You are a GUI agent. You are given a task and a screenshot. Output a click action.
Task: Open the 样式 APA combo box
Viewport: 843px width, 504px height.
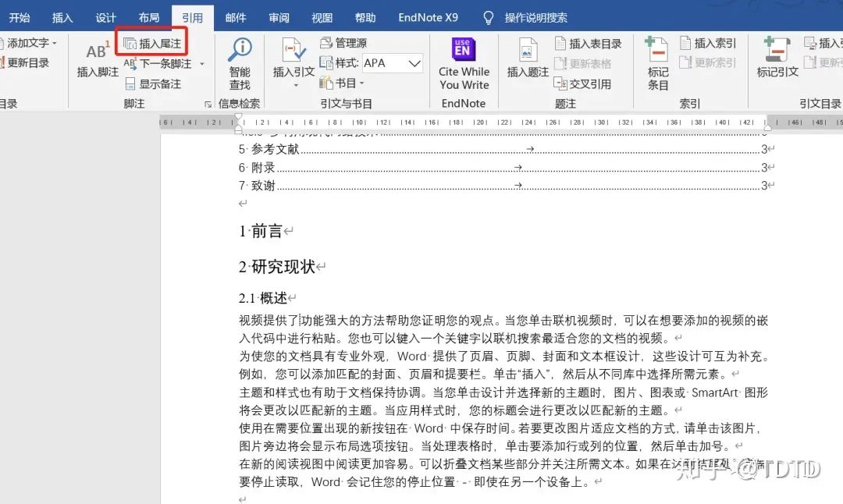pos(393,63)
